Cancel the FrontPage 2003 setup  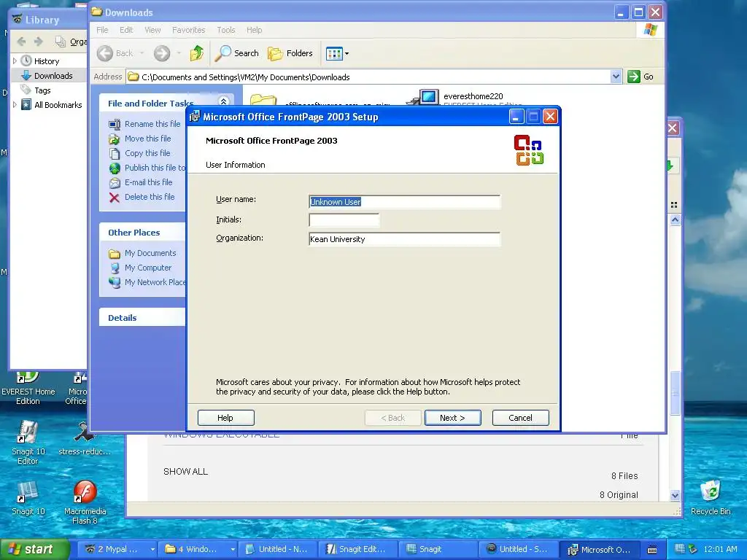click(520, 418)
